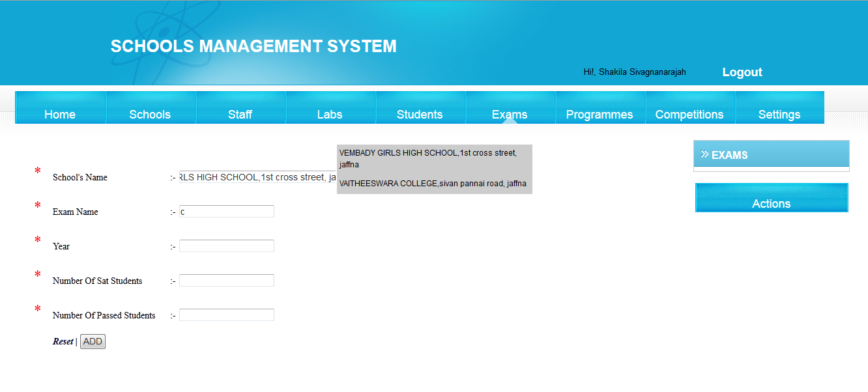Click the Logout link
868x392 pixels.
point(742,72)
